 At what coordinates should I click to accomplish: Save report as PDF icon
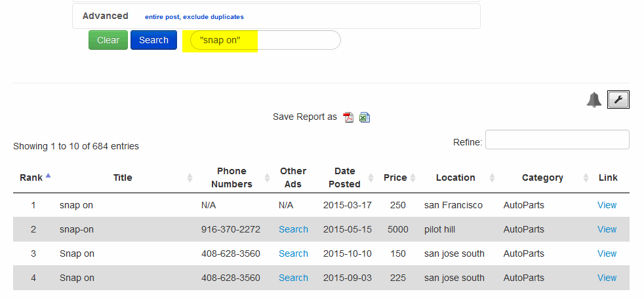click(348, 117)
